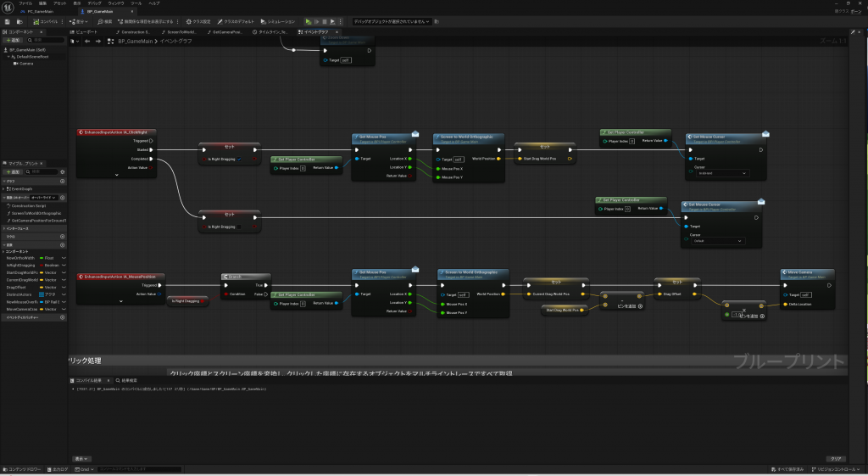Click the green Play button

pos(309,21)
